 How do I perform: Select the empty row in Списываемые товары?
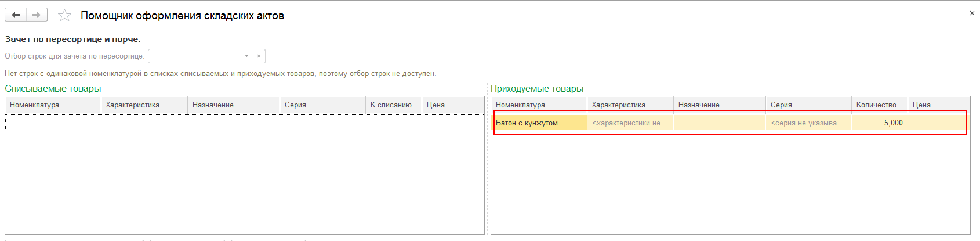coord(244,123)
